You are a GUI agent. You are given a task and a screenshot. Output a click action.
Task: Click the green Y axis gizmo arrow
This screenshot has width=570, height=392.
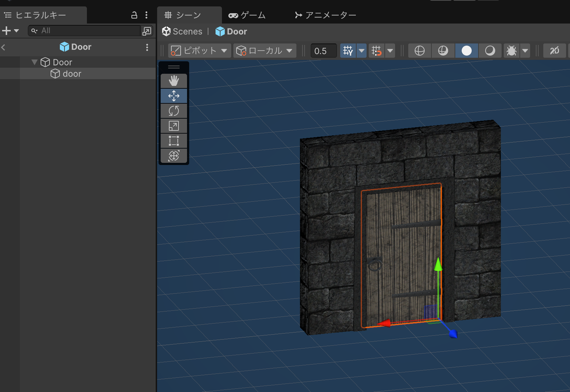pos(438,266)
